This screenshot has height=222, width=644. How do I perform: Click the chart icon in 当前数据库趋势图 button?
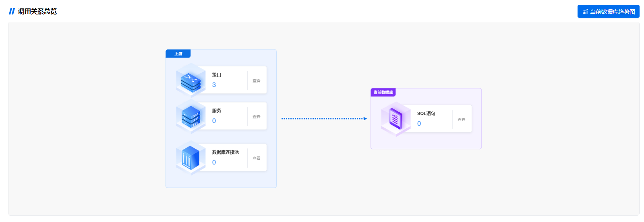(585, 12)
